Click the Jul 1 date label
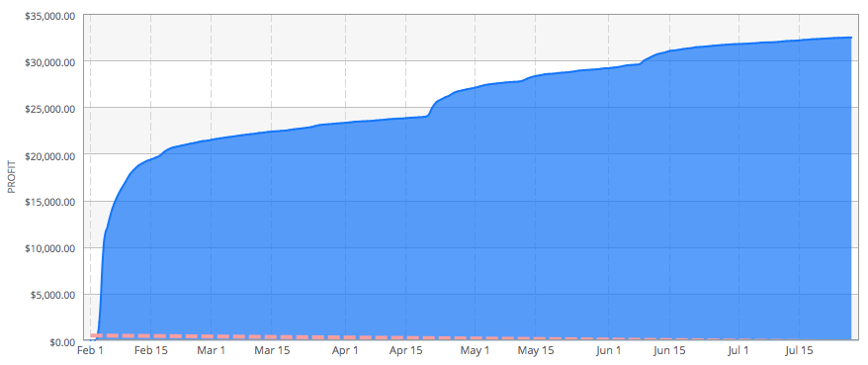The image size is (868, 365). point(738,351)
